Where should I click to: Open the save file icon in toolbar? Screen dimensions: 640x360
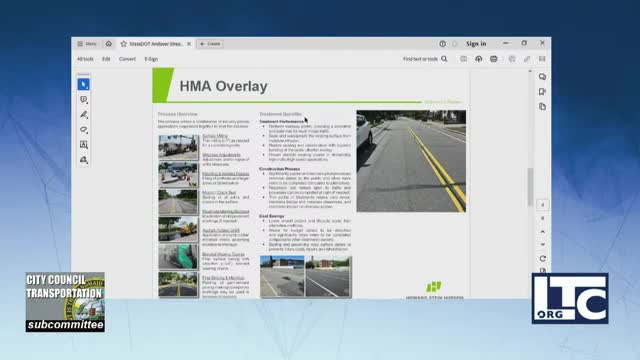tap(464, 59)
